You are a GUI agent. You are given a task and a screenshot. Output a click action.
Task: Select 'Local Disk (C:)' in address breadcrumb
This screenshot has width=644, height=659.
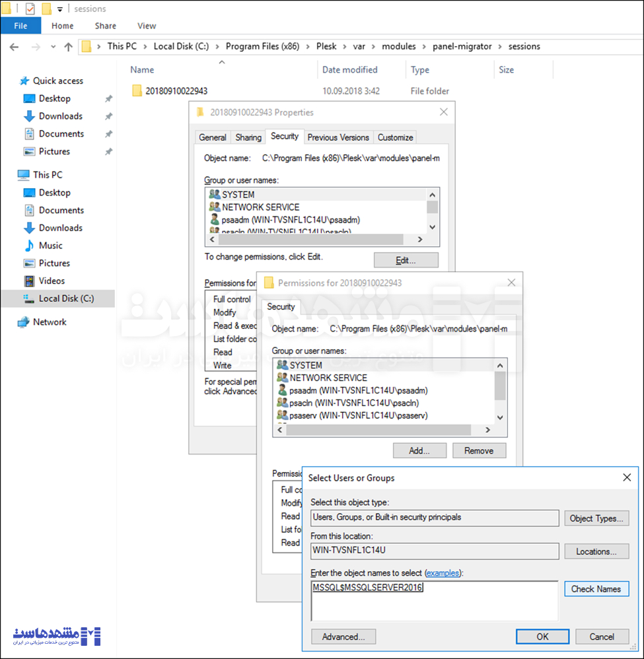tap(181, 46)
